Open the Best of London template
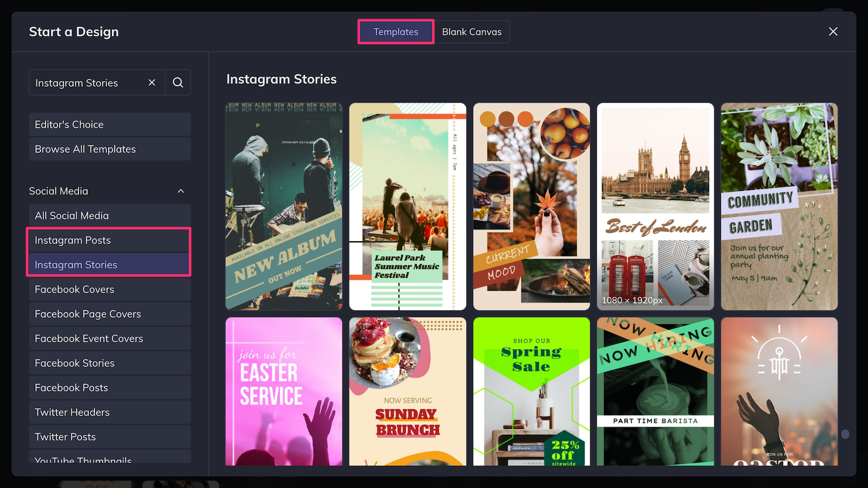Screen dimensions: 868x488 pyautogui.click(x=655, y=206)
